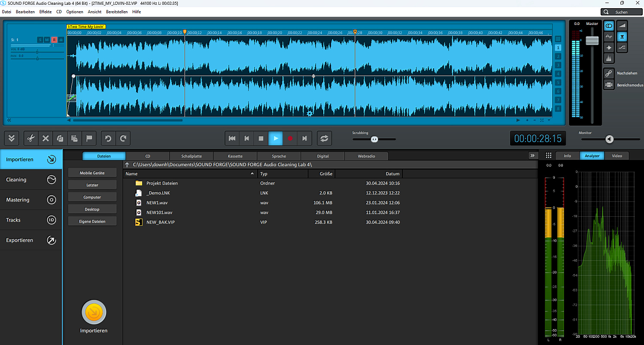644x345 pixels.
Task: Click the Name column sort arrow
Action: coord(252,174)
